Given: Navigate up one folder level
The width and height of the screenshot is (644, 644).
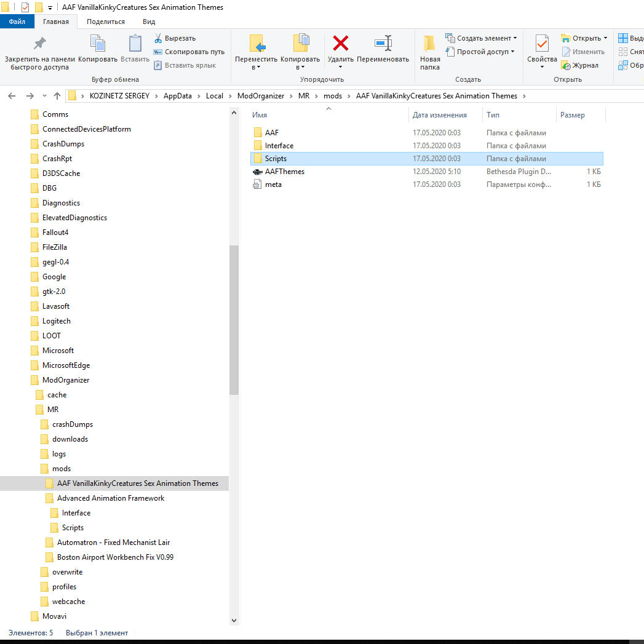Looking at the screenshot, I should 57,96.
